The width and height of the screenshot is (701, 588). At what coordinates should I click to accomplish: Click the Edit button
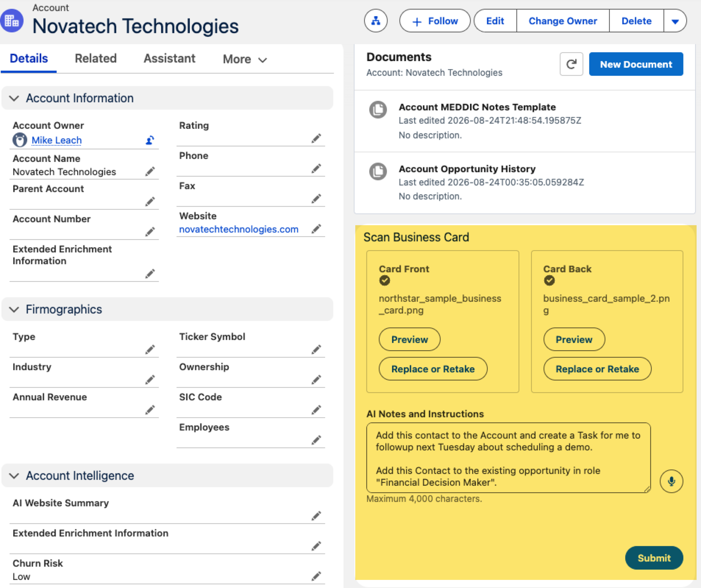point(495,21)
